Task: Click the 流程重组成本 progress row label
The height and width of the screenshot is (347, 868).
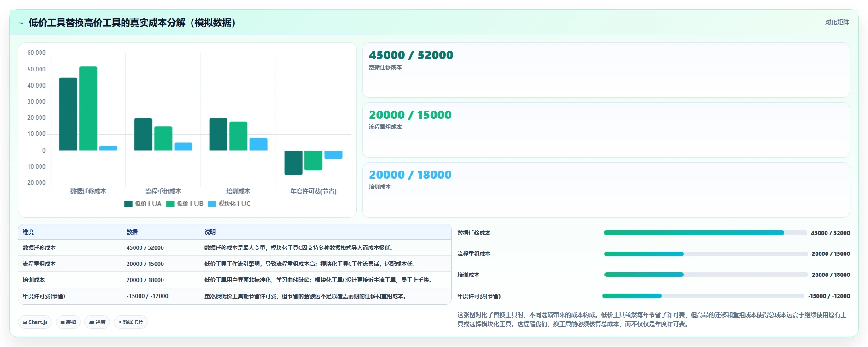Action: coord(474,254)
